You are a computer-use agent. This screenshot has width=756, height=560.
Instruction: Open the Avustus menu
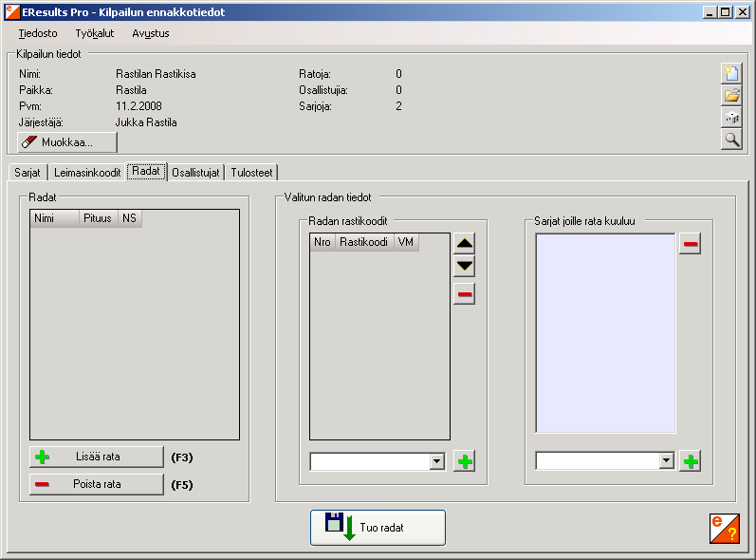point(151,33)
